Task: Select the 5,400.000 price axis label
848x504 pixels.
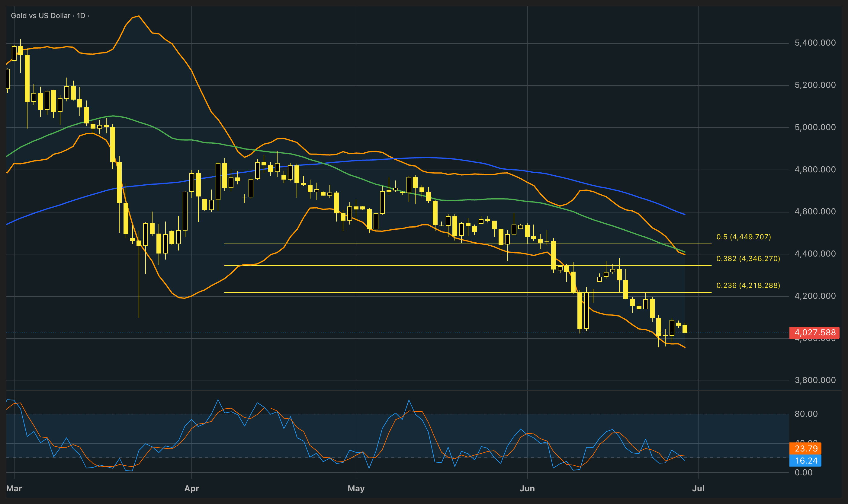Action: 815,43
